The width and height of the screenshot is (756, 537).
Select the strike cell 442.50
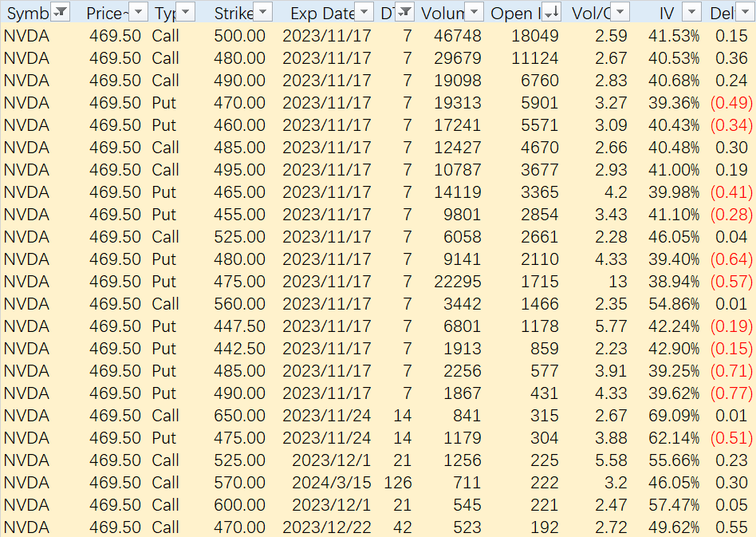239,349
